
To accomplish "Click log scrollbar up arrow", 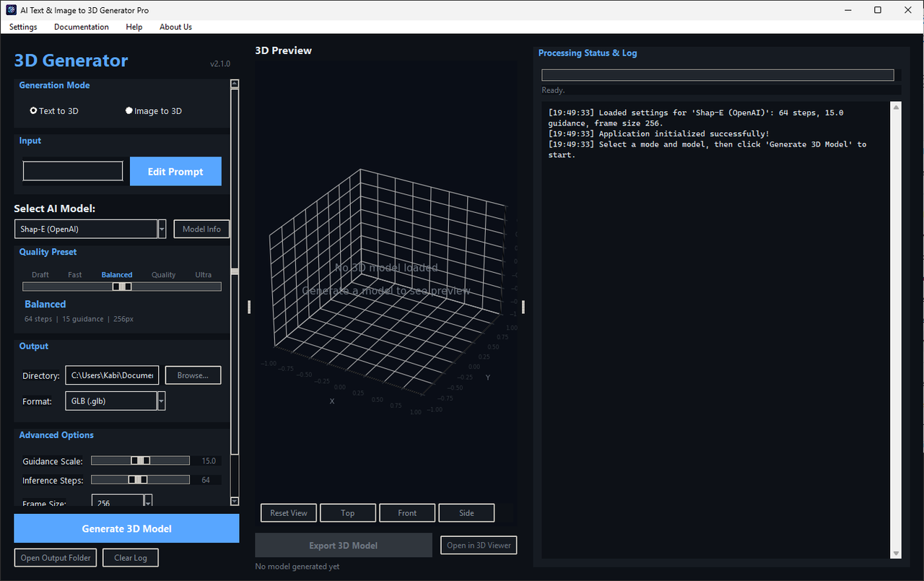I will coord(896,107).
